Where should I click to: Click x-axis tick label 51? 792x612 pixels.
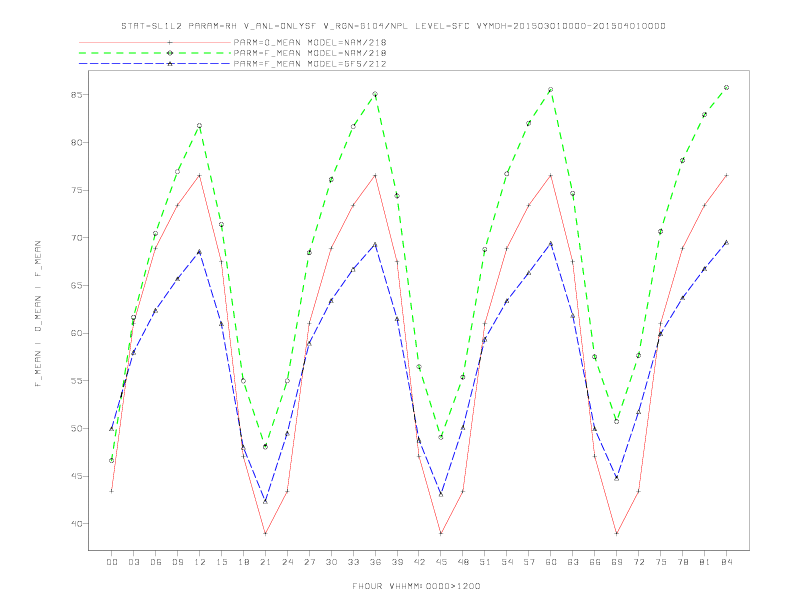point(485,562)
